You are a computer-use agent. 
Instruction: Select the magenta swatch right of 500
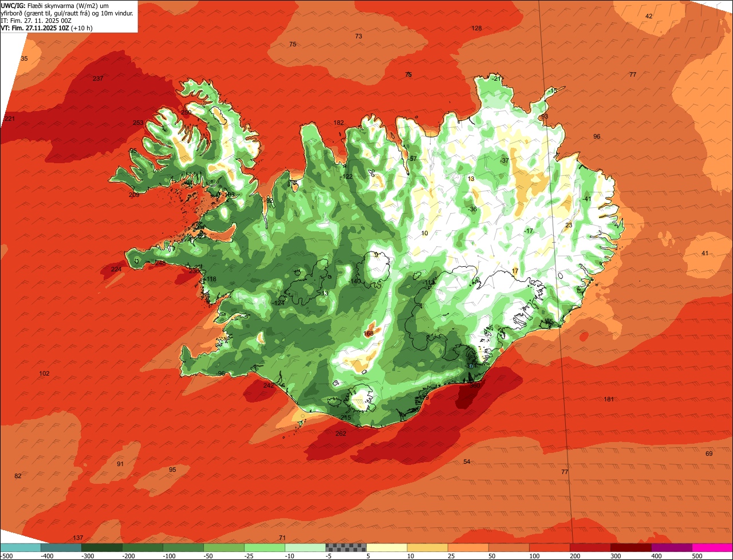tap(712, 547)
